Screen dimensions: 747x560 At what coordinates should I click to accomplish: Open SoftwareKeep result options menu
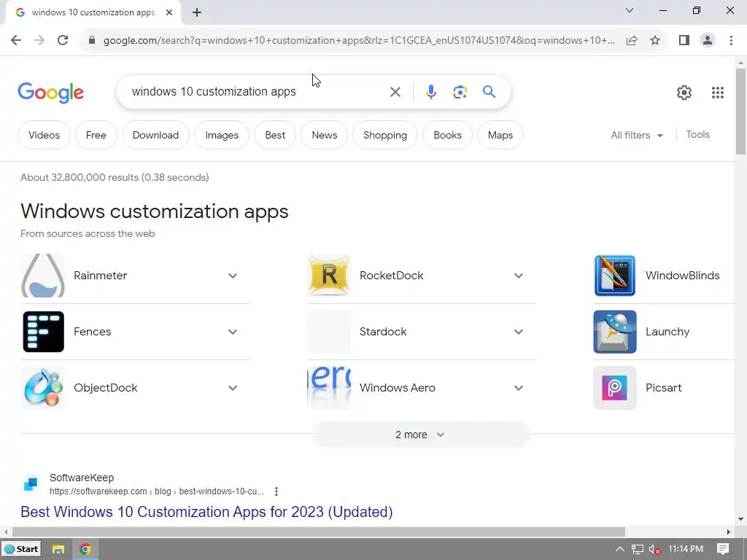[x=276, y=491]
